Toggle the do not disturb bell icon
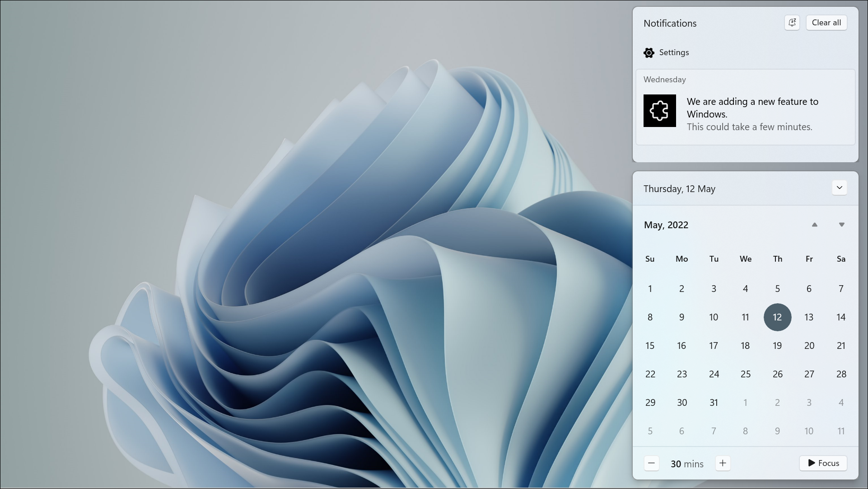The width and height of the screenshot is (868, 489). click(x=792, y=23)
